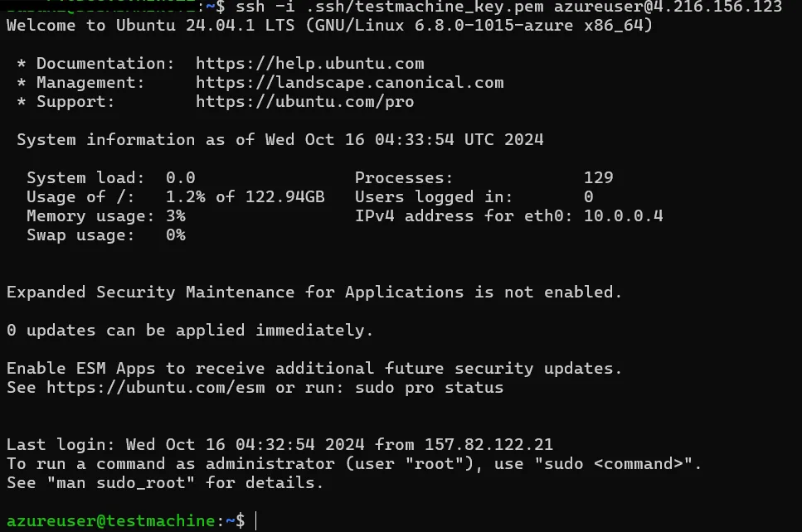Click the https://ubuntu.com/pro support link
Screen dimensions: 802x532
(304, 102)
